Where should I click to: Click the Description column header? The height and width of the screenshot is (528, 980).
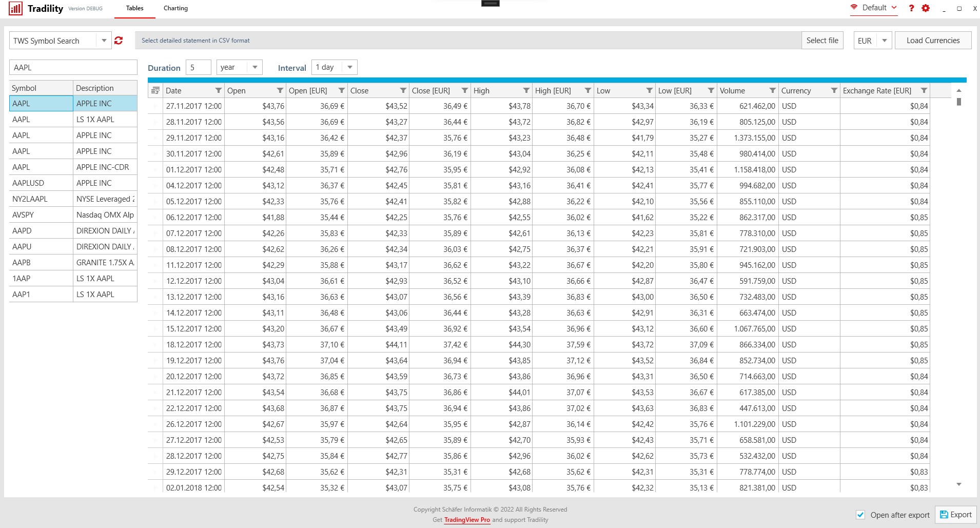pyautogui.click(x=105, y=88)
